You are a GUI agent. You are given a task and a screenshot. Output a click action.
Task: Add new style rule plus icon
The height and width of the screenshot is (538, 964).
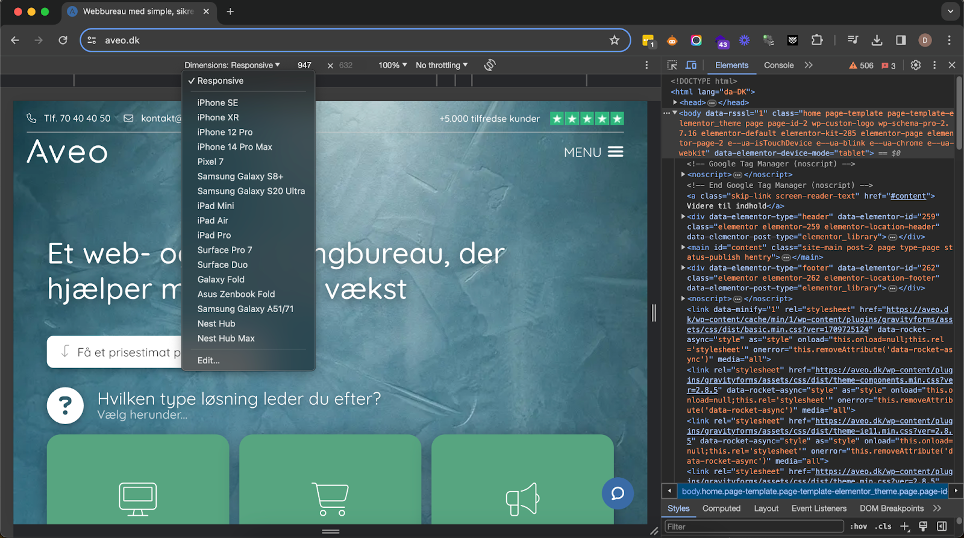[904, 526]
